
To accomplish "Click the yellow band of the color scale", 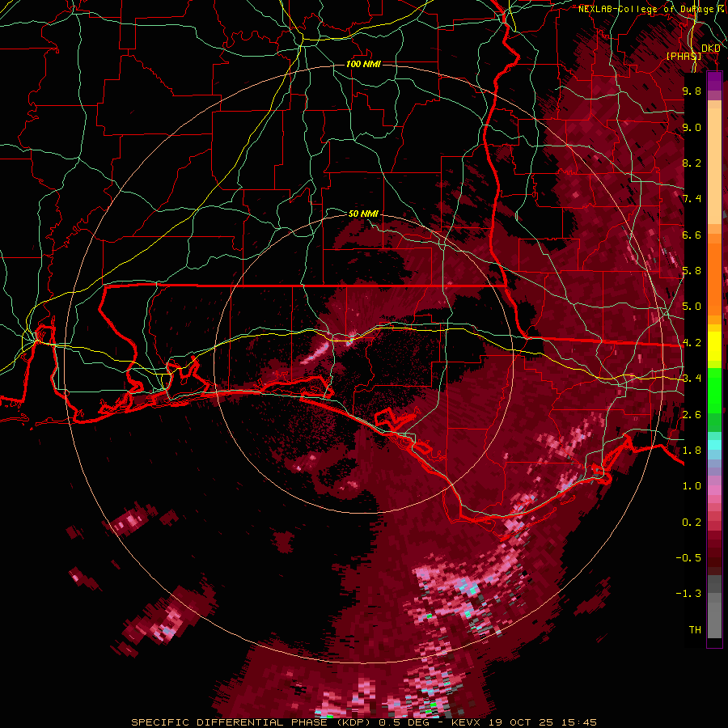I will pos(714,346).
